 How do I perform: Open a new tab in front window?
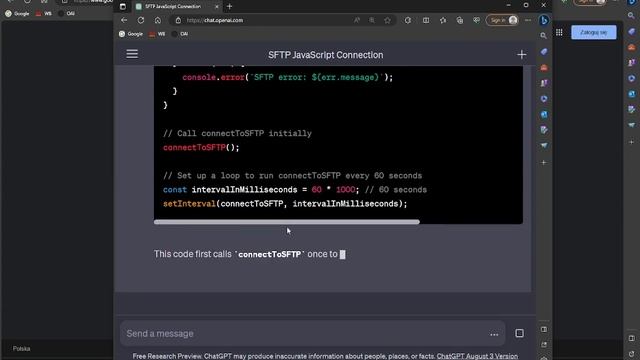(229, 6)
